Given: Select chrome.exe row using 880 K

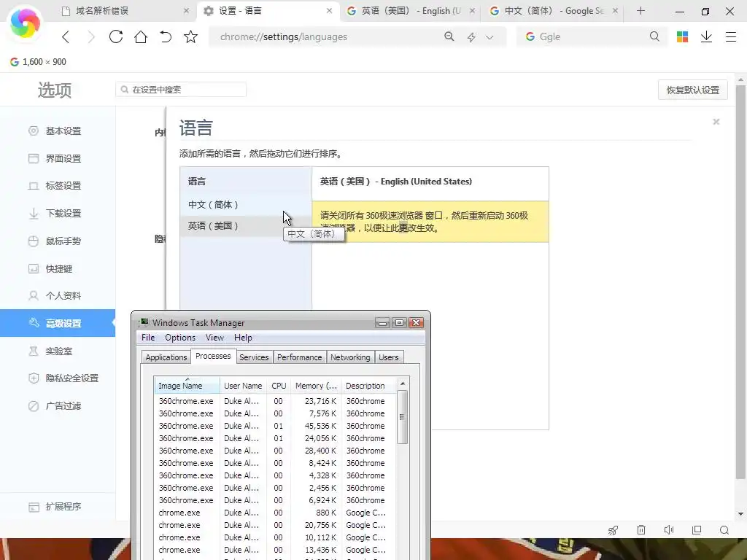Looking at the screenshot, I should [x=275, y=513].
